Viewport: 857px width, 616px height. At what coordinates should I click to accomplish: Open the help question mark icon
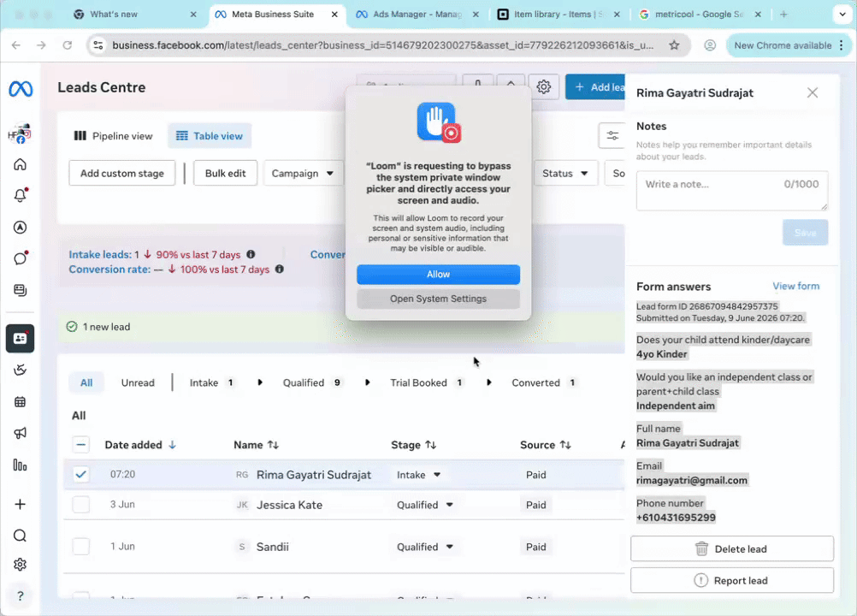click(21, 595)
